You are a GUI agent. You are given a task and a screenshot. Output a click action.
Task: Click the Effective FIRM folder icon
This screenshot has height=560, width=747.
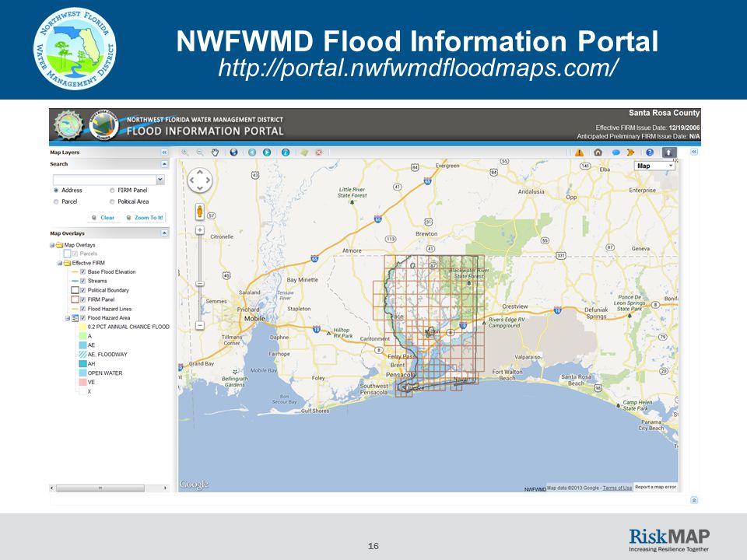[x=67, y=263]
